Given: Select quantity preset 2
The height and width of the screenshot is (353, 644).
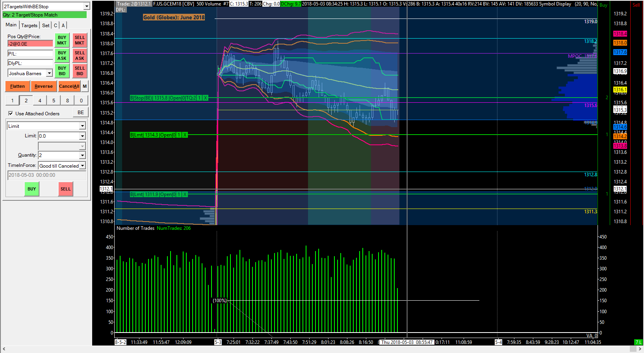Looking at the screenshot, I should click(26, 100).
